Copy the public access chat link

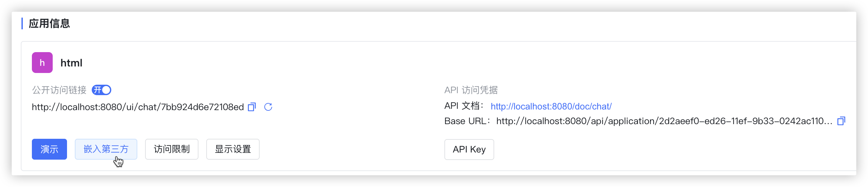coord(252,107)
